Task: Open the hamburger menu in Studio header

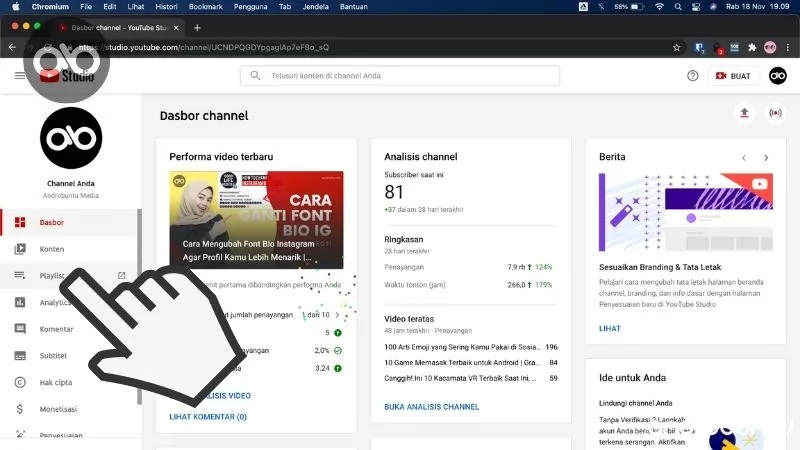Action: click(x=20, y=75)
